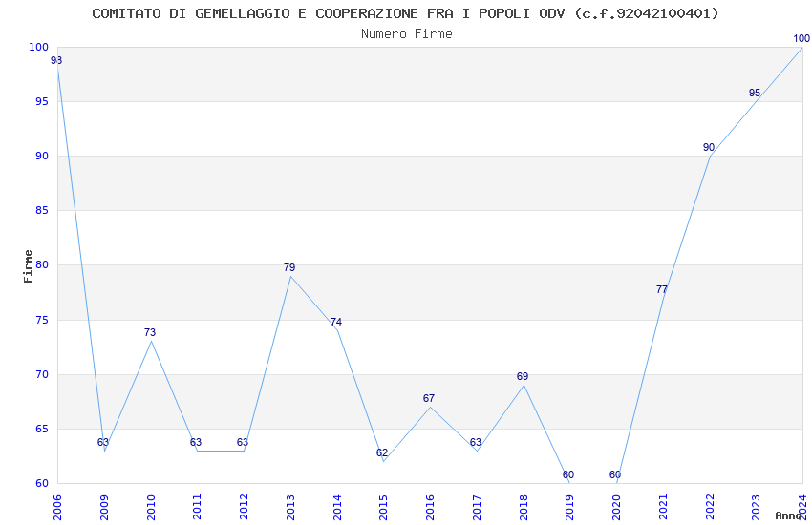
Task: Click the data label 77 for 2021
Action: point(662,289)
